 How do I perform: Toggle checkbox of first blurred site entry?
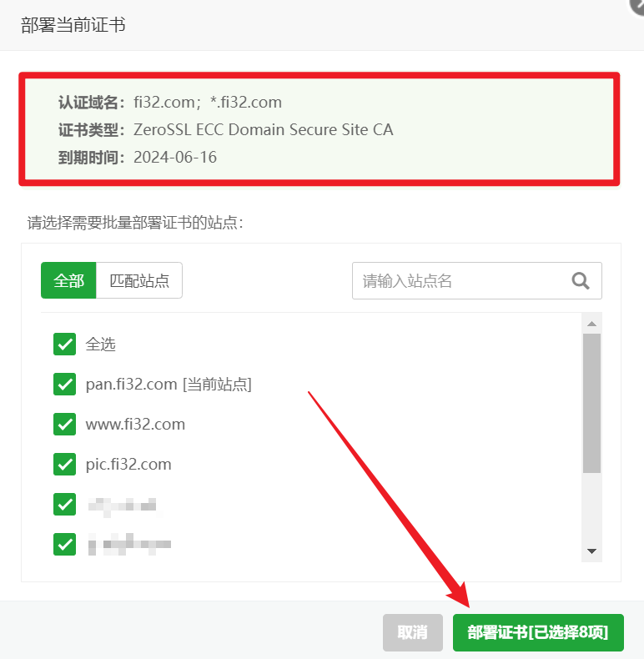point(64,505)
